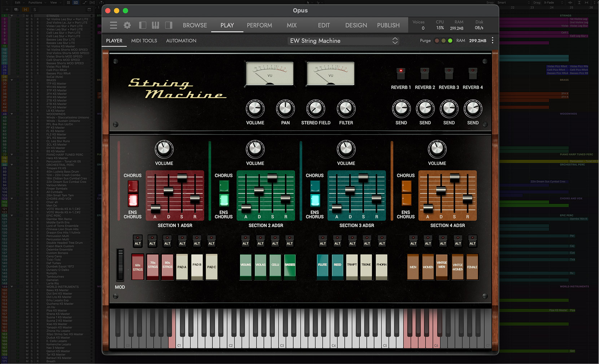599x364 pixels.
Task: Switch to the PERFORM tab
Action: [x=259, y=25]
